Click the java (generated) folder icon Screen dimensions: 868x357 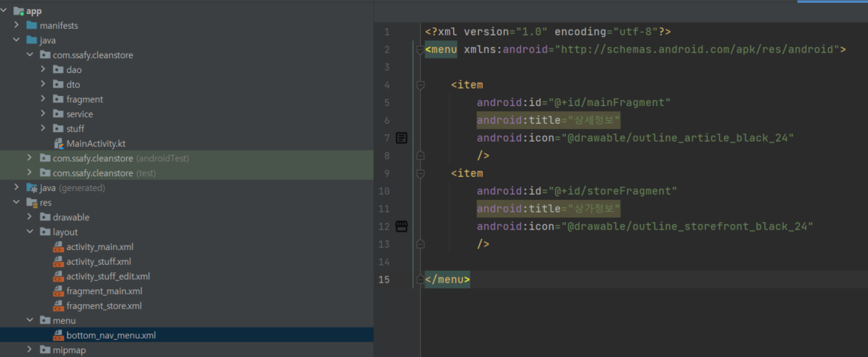click(32, 188)
